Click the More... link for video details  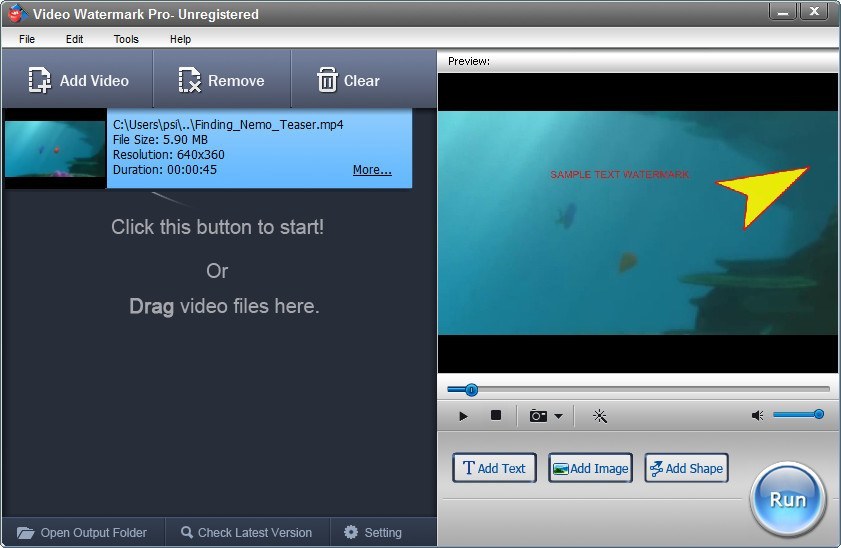point(372,169)
